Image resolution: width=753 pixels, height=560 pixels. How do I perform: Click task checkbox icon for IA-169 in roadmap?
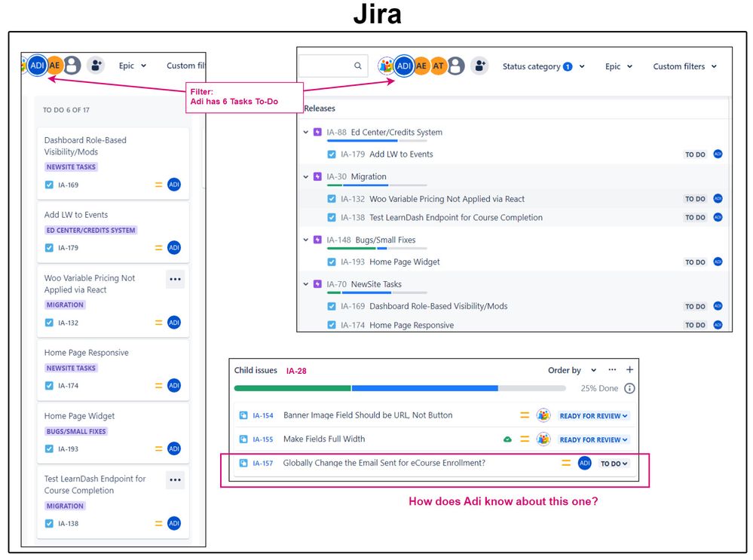click(332, 306)
